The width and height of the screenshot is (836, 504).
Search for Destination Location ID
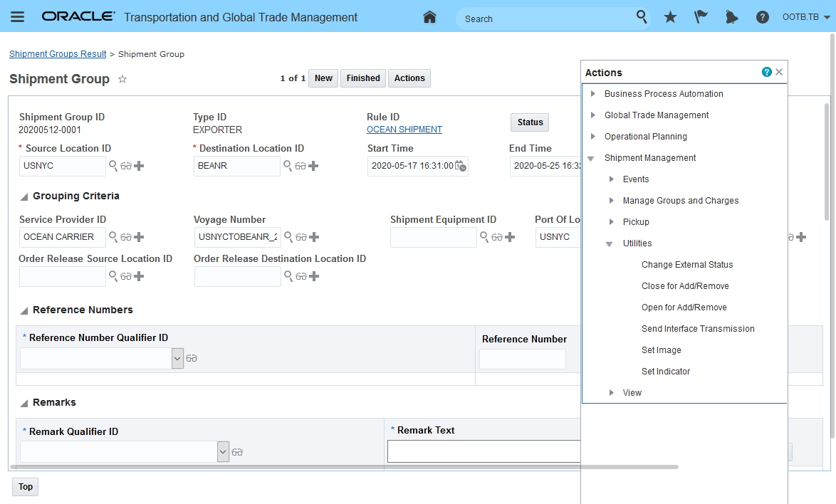[x=288, y=166]
